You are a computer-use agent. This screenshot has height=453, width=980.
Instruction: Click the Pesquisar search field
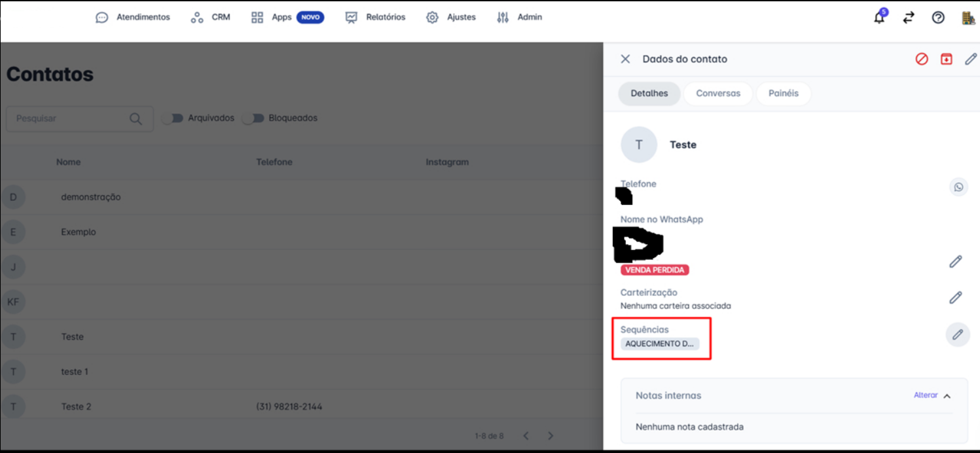click(x=80, y=118)
